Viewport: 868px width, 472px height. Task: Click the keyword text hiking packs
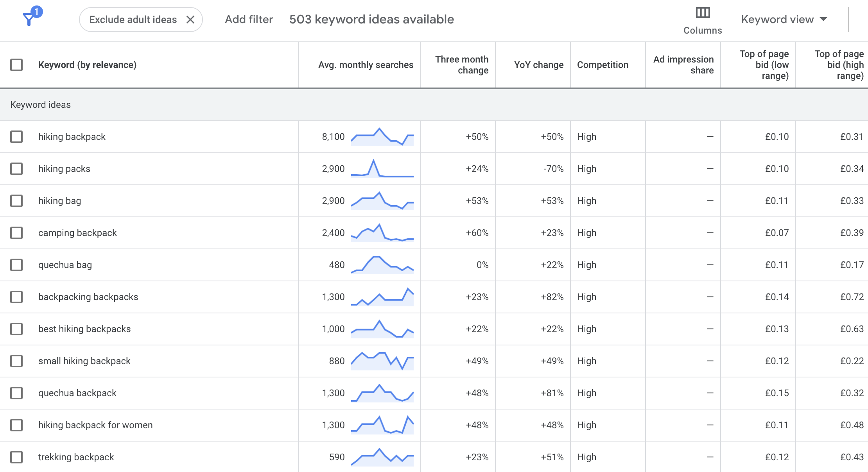point(64,169)
